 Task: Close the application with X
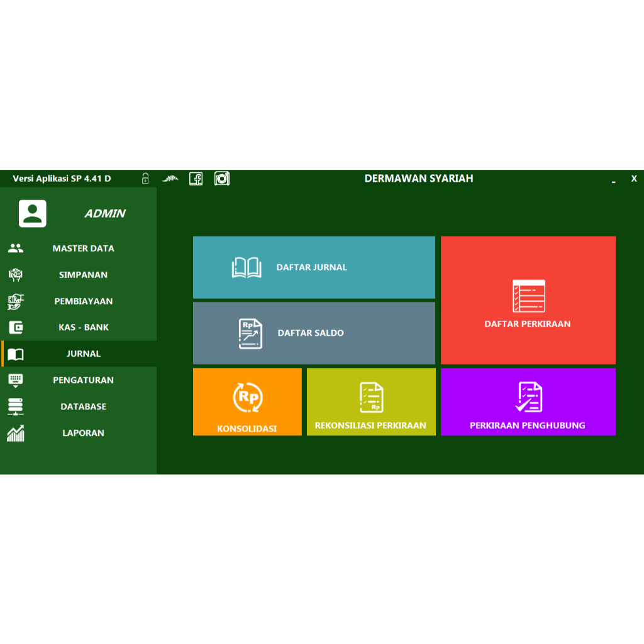[634, 179]
